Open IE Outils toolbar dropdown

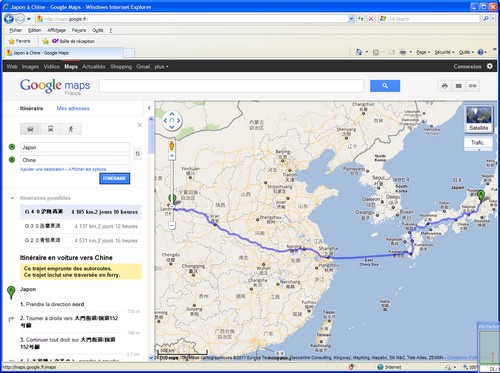click(466, 52)
